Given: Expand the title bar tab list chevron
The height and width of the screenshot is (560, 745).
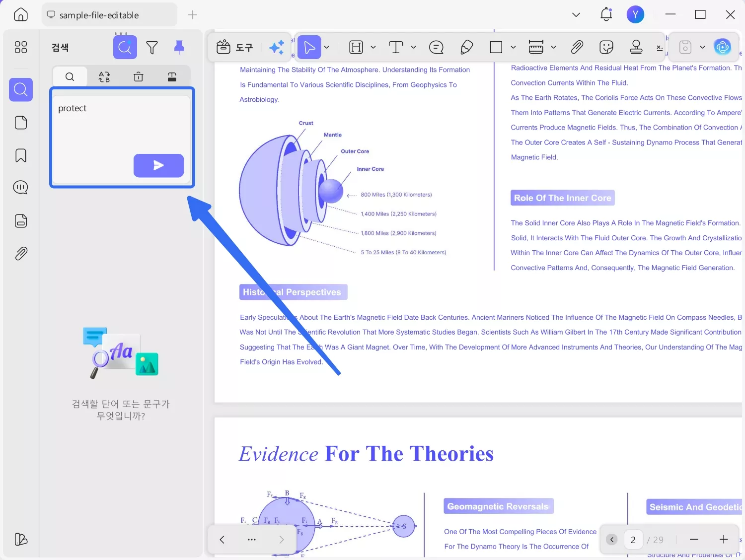Looking at the screenshot, I should pyautogui.click(x=576, y=15).
